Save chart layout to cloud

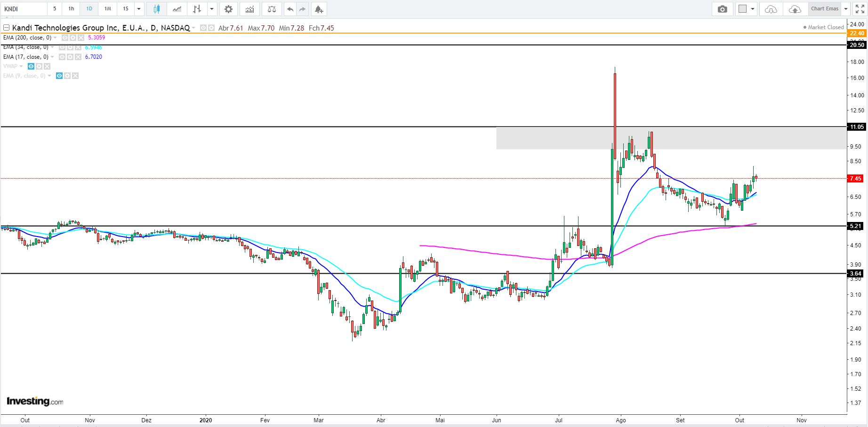(795, 9)
